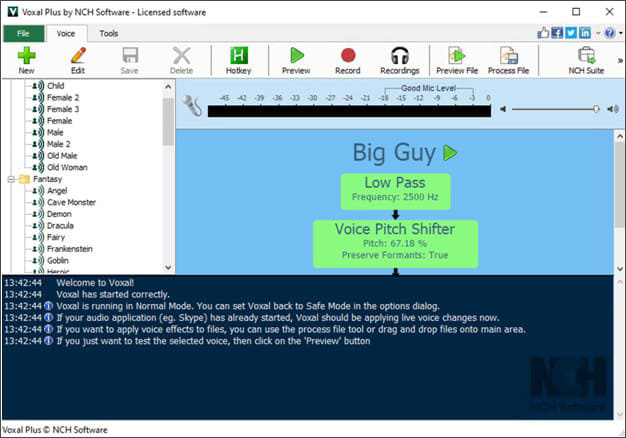Click the loud volume speaker icon
The height and width of the screenshot is (438, 626).
point(613,109)
